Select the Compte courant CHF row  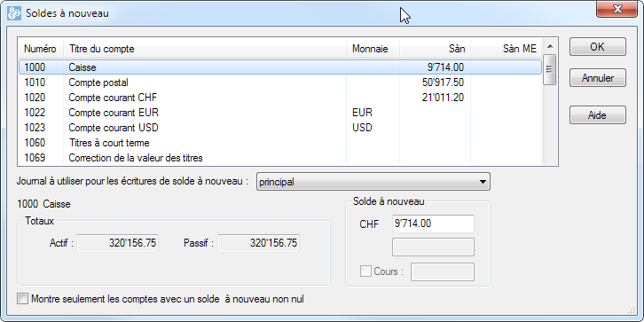click(x=280, y=98)
